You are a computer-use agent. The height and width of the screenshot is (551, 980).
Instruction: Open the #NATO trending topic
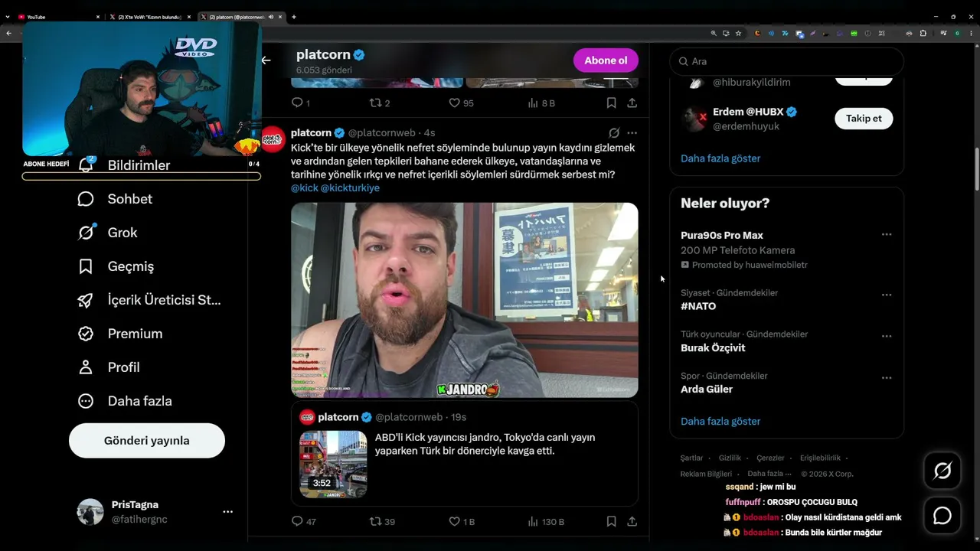[698, 306]
